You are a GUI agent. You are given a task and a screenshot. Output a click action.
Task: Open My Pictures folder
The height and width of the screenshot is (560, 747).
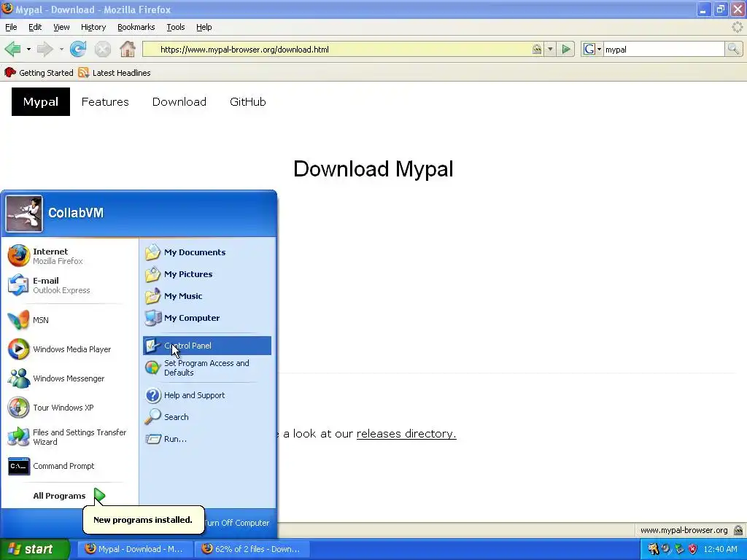click(206, 274)
